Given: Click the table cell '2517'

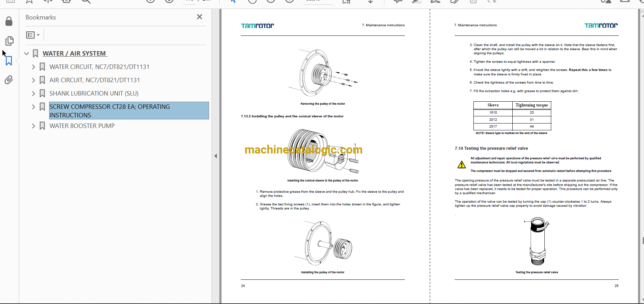Looking at the screenshot, I should coord(493,127).
